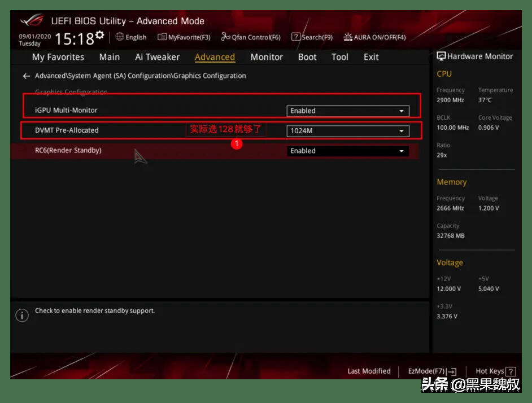Open the Hot Keys question icon

(511, 371)
